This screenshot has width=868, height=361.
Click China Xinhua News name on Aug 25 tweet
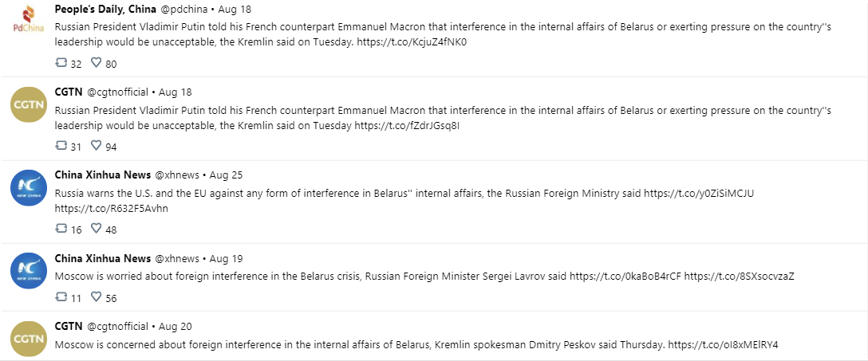[x=102, y=175]
